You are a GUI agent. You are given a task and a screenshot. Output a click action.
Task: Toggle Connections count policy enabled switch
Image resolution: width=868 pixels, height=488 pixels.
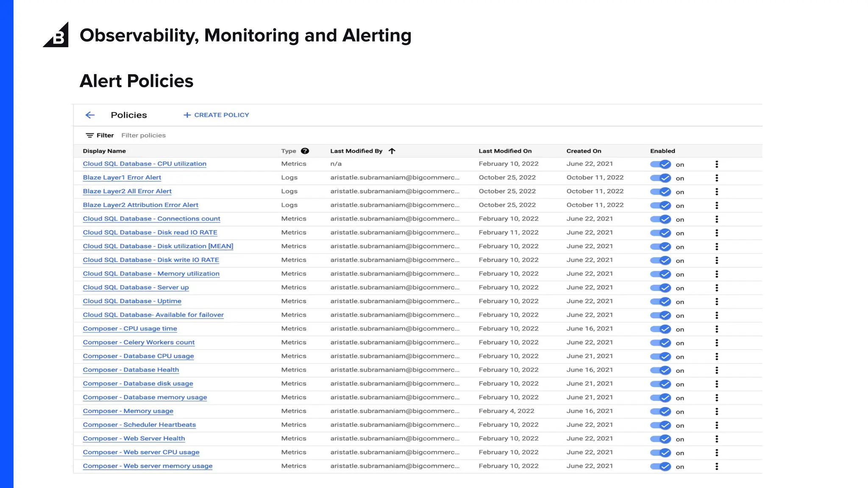point(660,219)
